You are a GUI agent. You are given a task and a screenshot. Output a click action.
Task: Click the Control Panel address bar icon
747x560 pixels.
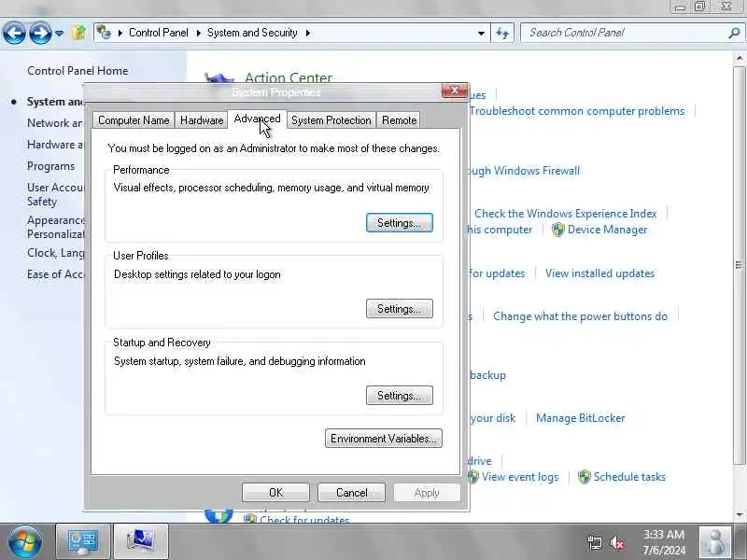coord(104,33)
